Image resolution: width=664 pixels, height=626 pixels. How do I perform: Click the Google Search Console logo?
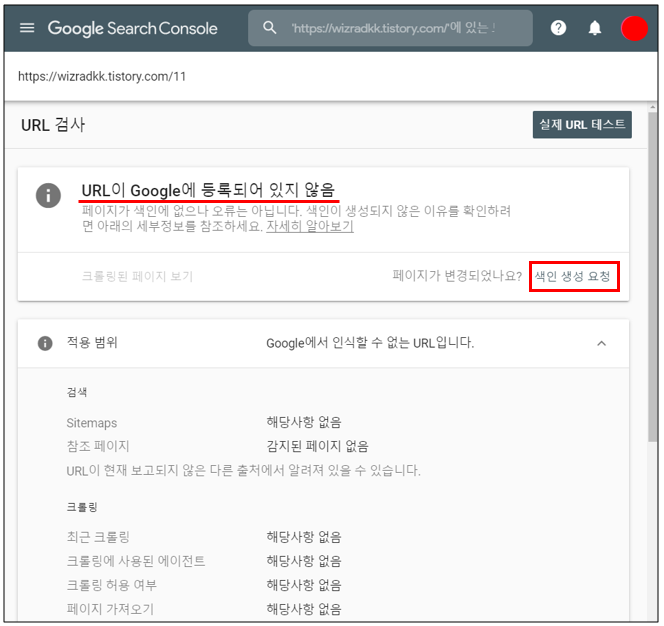tap(132, 28)
